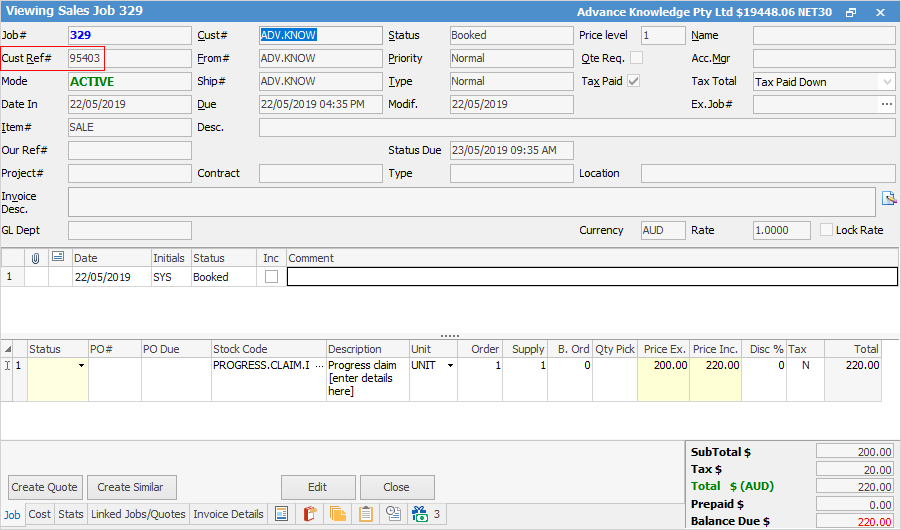Open the clock schedule icon tab

393,514
